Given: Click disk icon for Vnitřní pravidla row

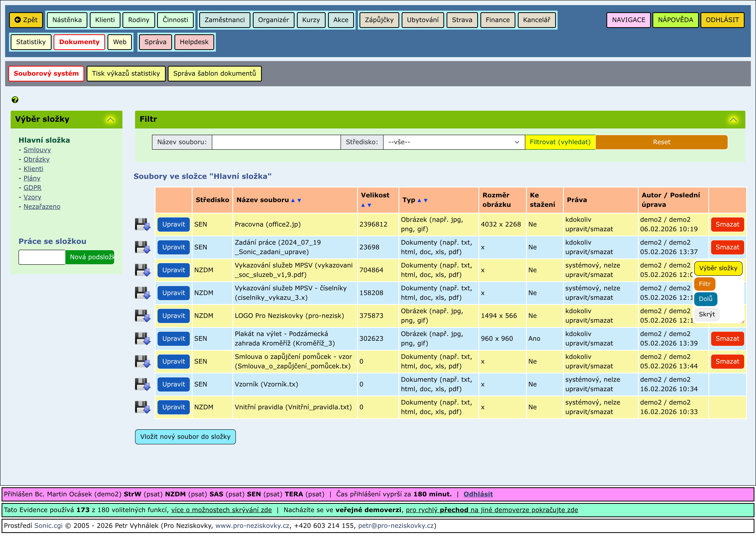Looking at the screenshot, I should click(143, 407).
